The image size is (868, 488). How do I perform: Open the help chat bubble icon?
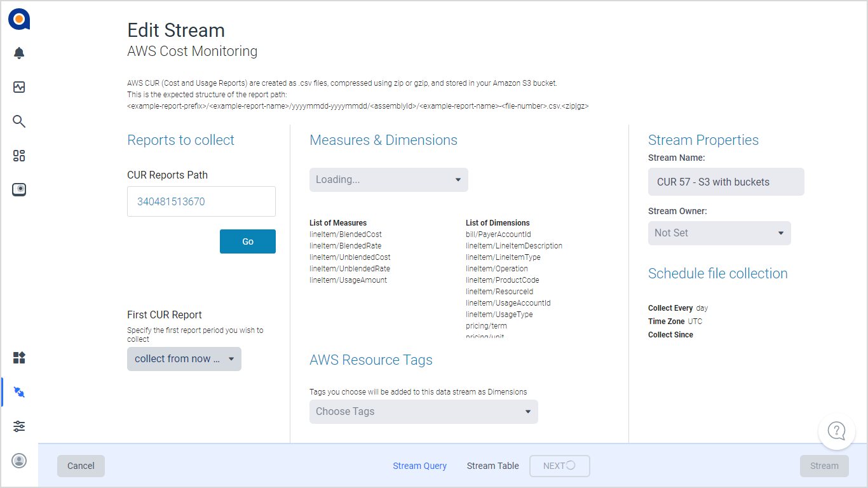point(836,431)
